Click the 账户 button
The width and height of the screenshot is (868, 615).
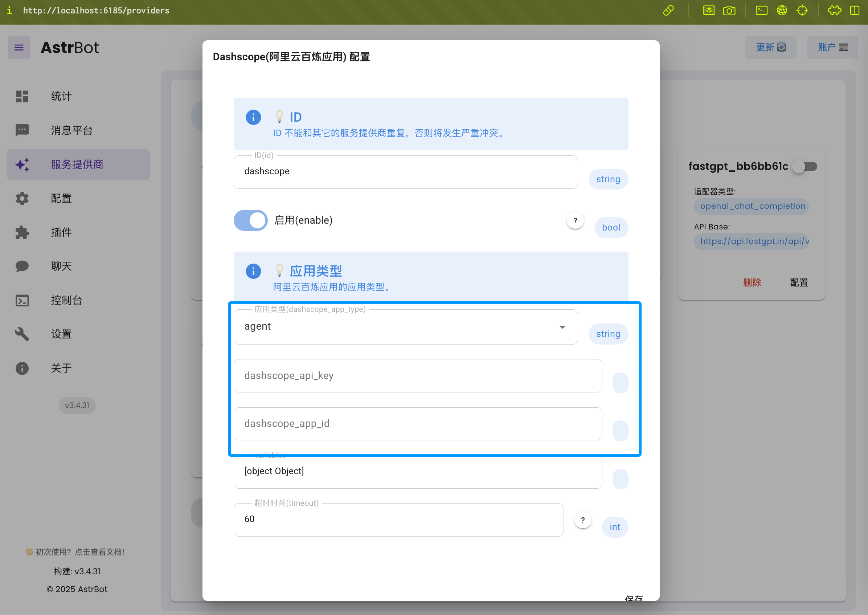pyautogui.click(x=832, y=47)
